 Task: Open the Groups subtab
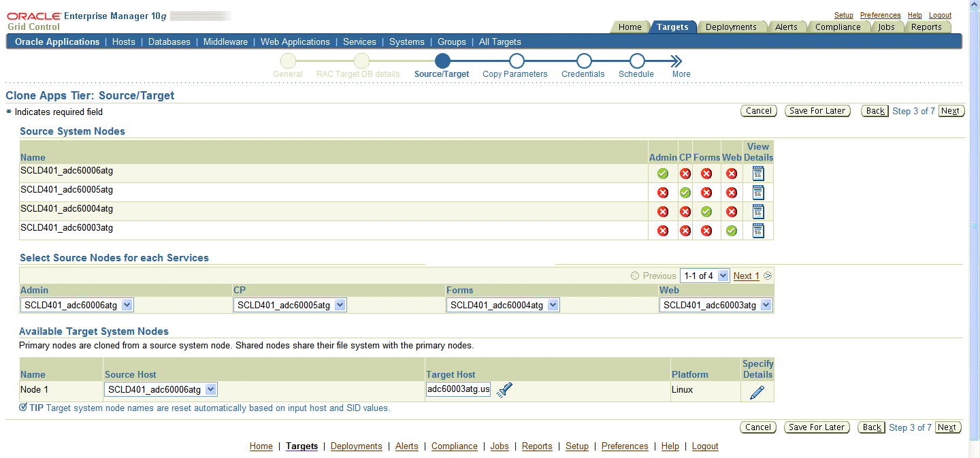click(x=452, y=42)
